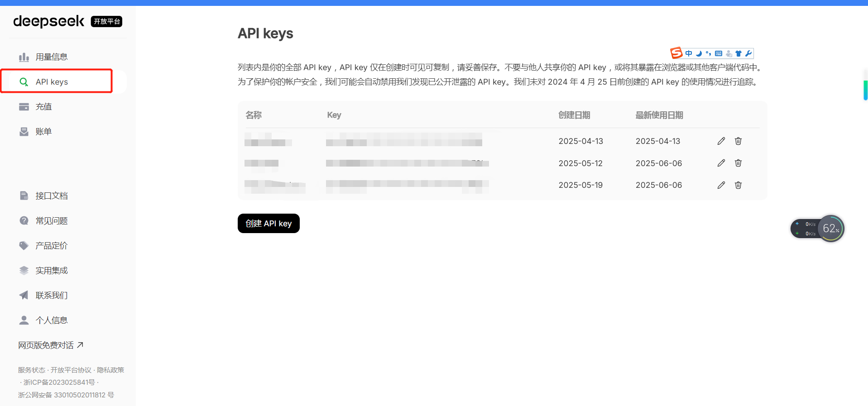
Task: Open 账单 billing page
Action: click(x=43, y=132)
